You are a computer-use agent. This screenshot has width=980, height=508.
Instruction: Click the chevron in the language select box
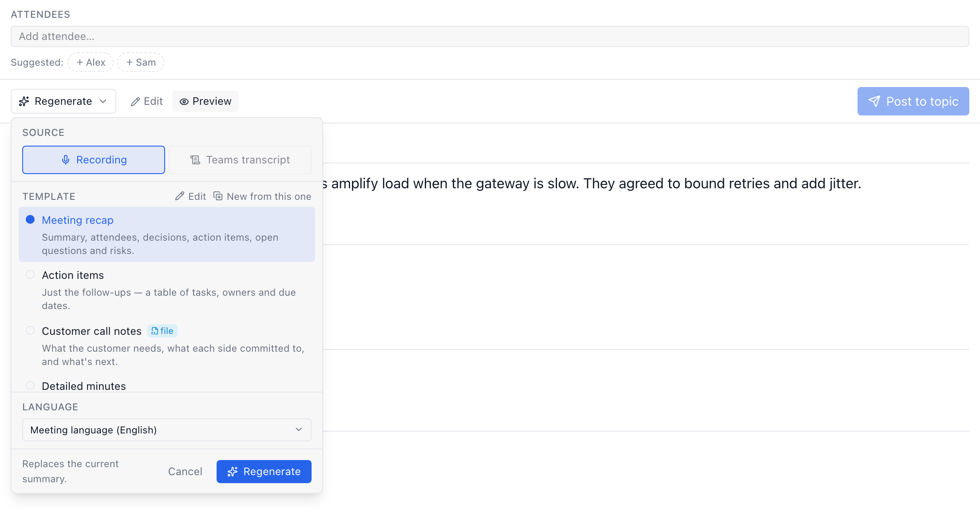299,429
